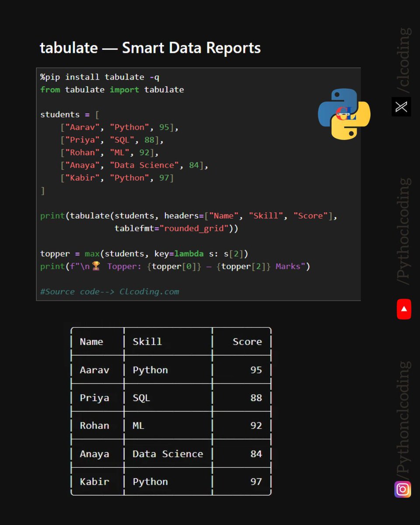
Task: Click the 'Anaya' table cell
Action: pos(94,454)
